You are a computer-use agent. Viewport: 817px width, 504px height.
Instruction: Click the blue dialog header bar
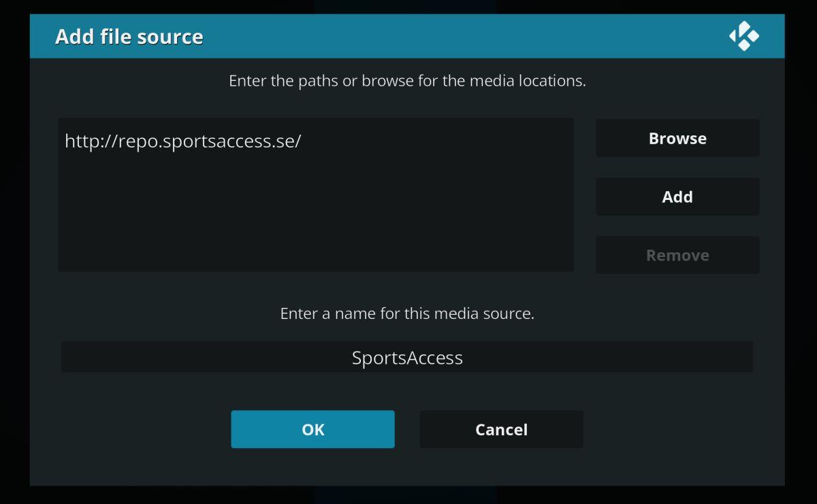click(407, 36)
